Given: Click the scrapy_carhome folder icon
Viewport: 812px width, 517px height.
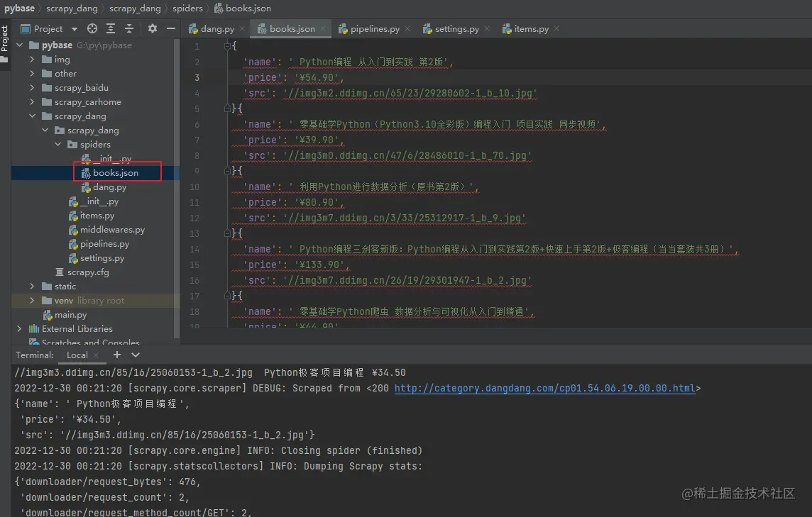Looking at the screenshot, I should click(x=47, y=102).
